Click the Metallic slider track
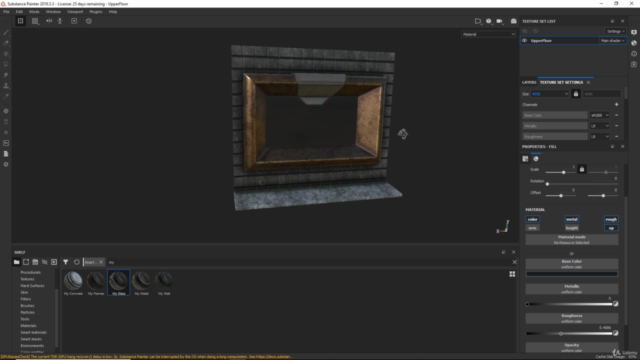The image size is (640, 360). click(569, 304)
